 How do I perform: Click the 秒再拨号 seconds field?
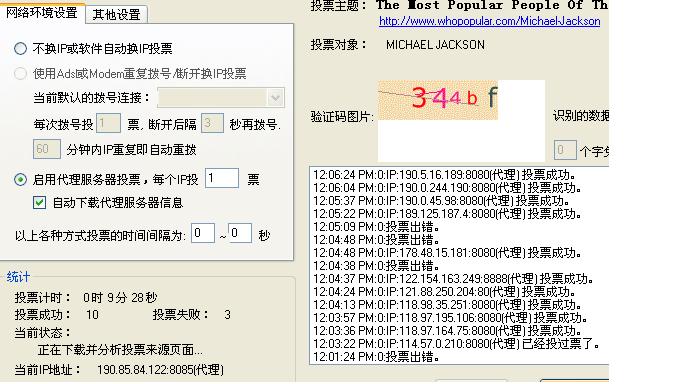(x=213, y=124)
